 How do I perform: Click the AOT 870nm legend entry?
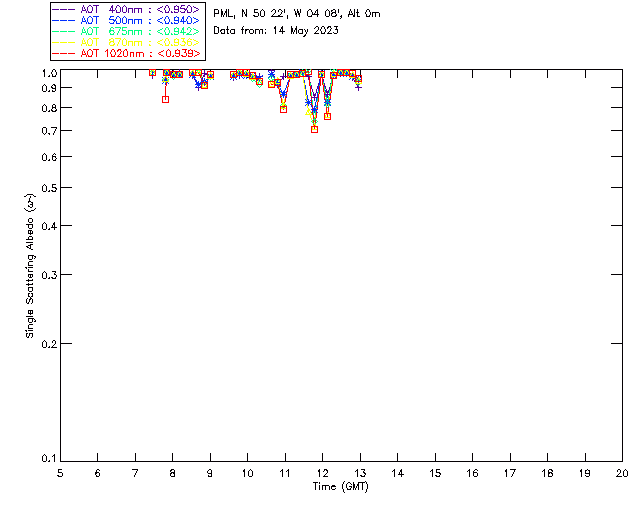[126, 42]
